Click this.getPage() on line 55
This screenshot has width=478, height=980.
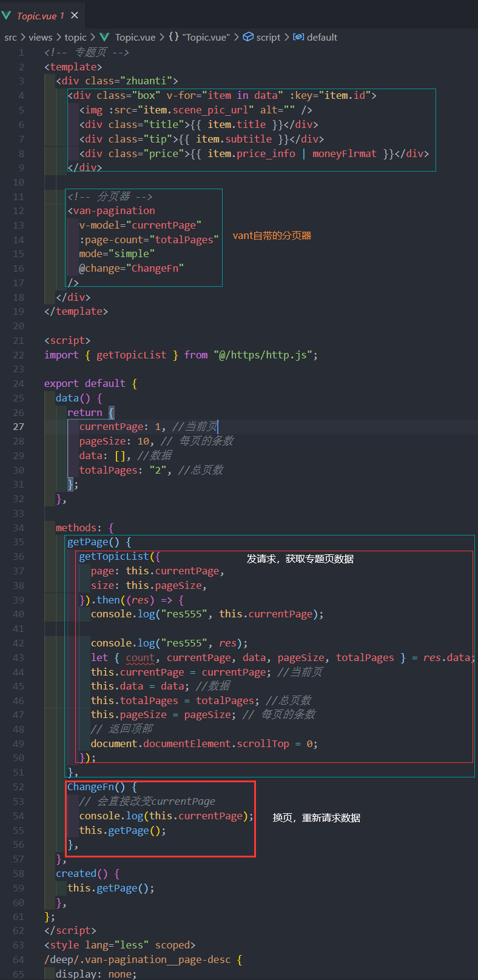(x=120, y=831)
